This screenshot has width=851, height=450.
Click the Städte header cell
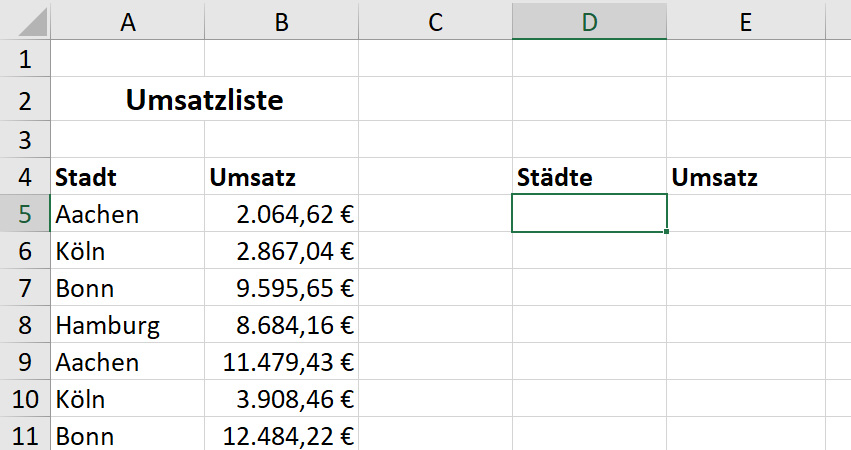pos(589,176)
